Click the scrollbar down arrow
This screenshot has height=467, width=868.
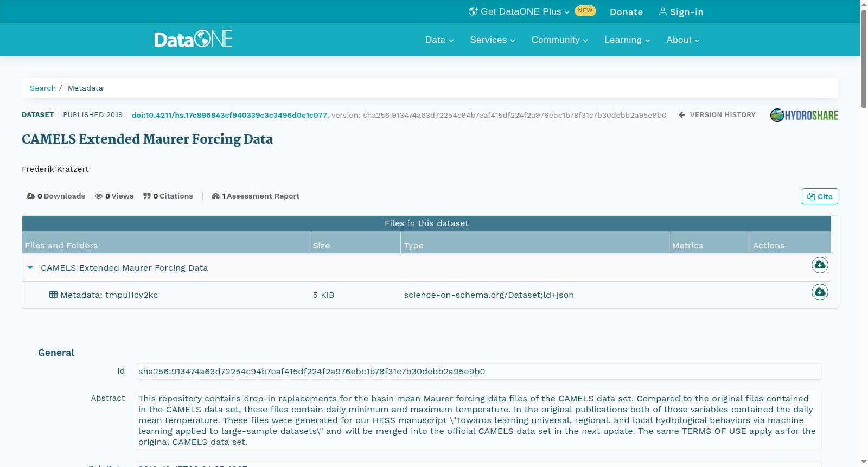pos(864,462)
